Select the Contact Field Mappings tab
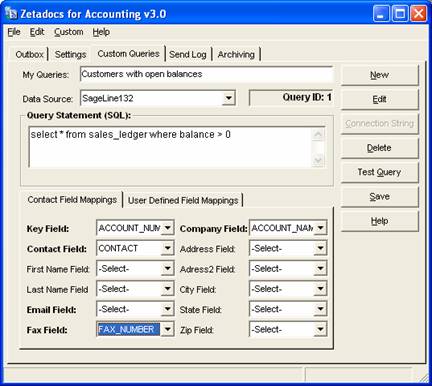 click(72, 200)
